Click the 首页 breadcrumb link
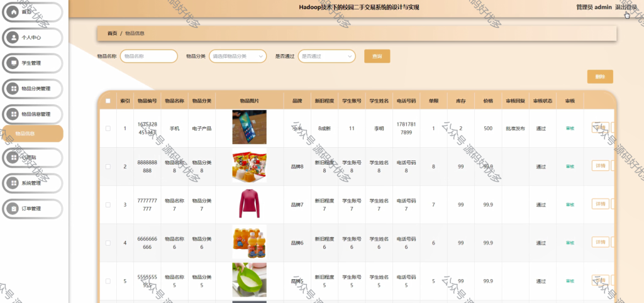This screenshot has height=303, width=644. 112,33
